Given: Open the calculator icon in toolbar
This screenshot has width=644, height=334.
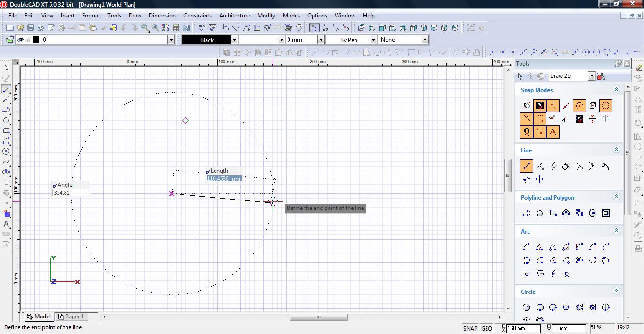Looking at the screenshot, I should point(176,28).
